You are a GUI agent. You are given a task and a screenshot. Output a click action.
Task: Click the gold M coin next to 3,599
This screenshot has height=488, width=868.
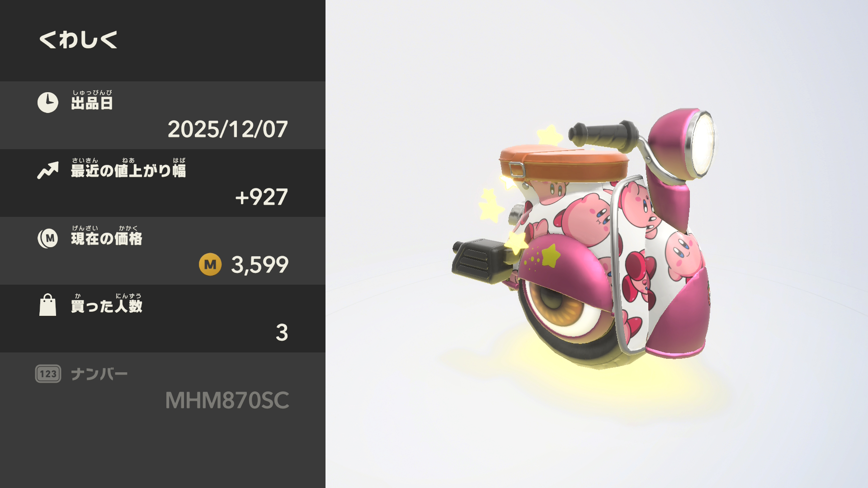(x=210, y=264)
